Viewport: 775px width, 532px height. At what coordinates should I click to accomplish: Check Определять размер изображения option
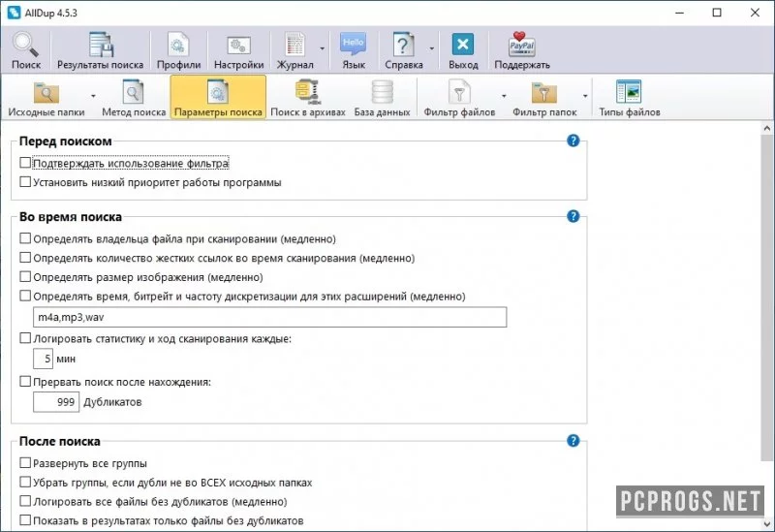[25, 277]
